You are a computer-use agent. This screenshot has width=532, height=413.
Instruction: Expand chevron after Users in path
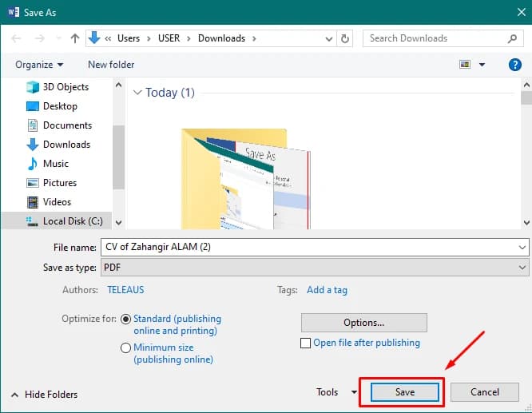coord(149,38)
